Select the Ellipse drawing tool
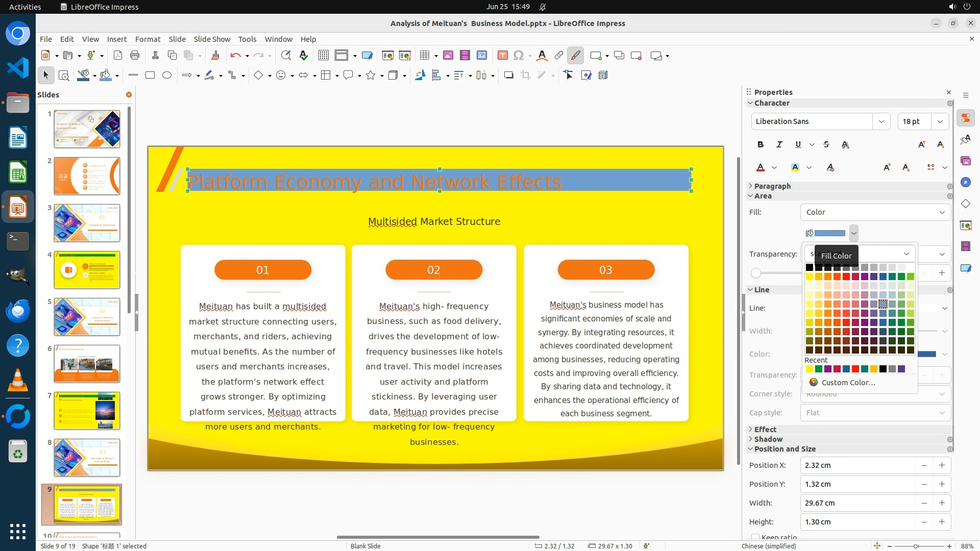The height and width of the screenshot is (551, 980). click(167, 76)
